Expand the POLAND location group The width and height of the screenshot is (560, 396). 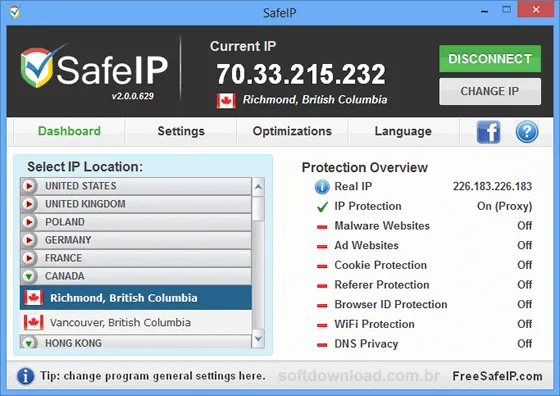29,222
